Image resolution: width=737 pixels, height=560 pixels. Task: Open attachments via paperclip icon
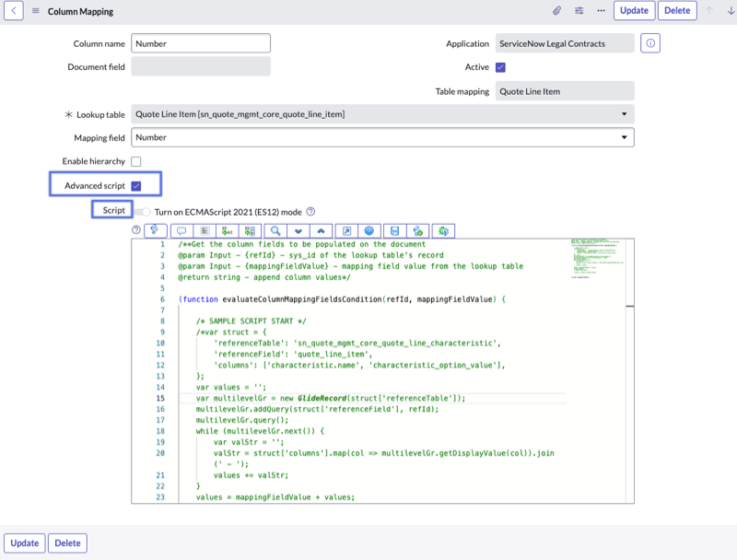(556, 10)
